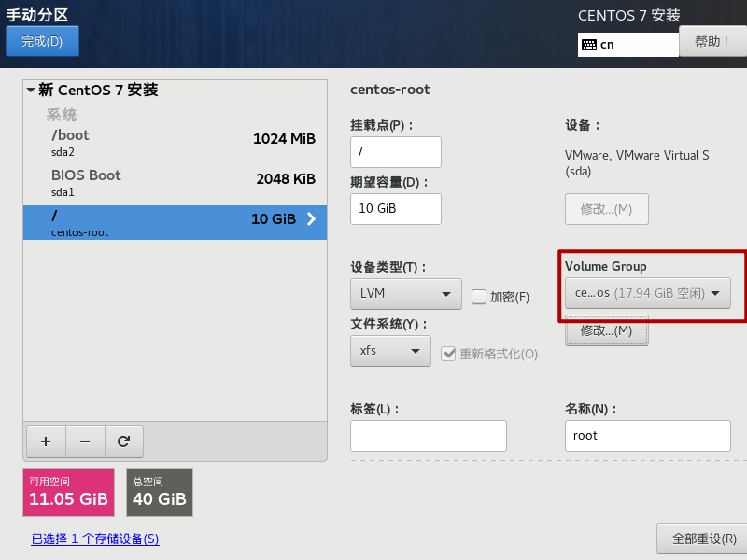747x560 pixels.
Task: Click the 完成(D) done button
Action: 42,41
